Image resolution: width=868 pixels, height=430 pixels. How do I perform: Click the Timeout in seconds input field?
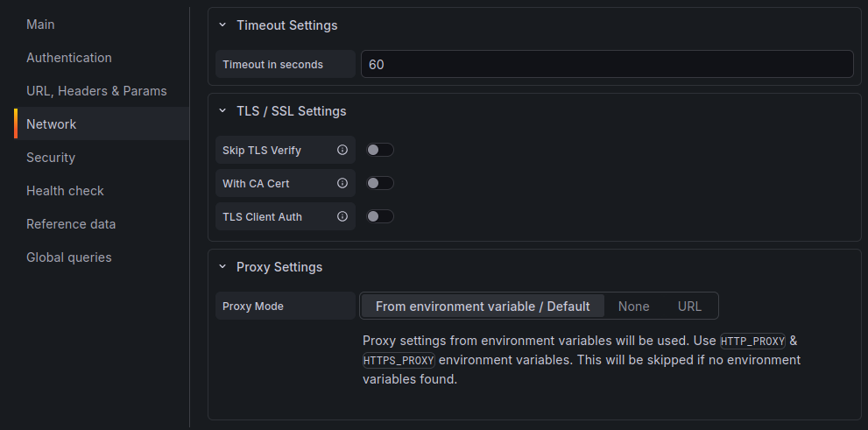[606, 64]
